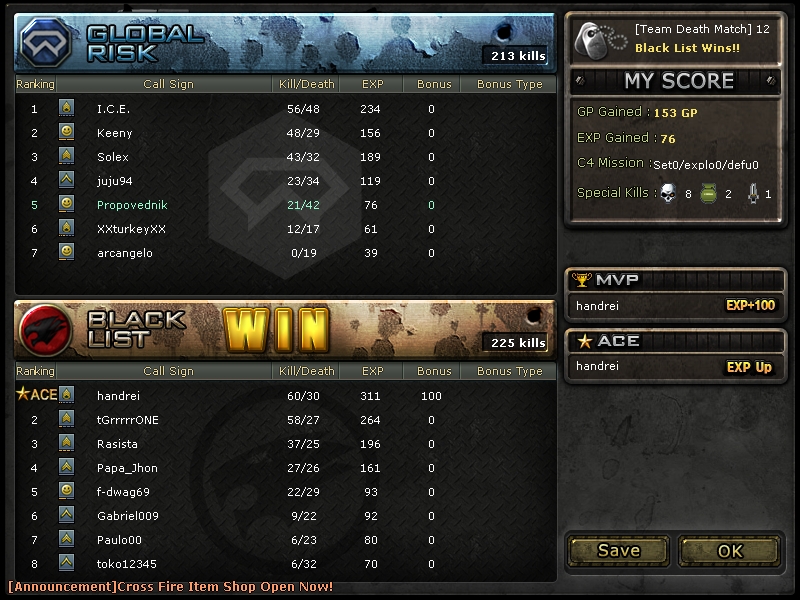Click the Black List Call Sign header
The image size is (800, 600).
(x=168, y=371)
